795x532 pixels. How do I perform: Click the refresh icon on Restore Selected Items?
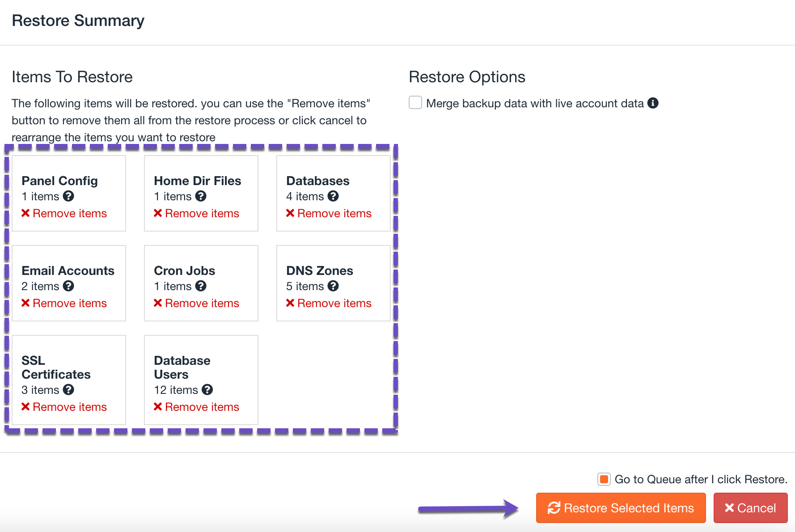pyautogui.click(x=554, y=508)
